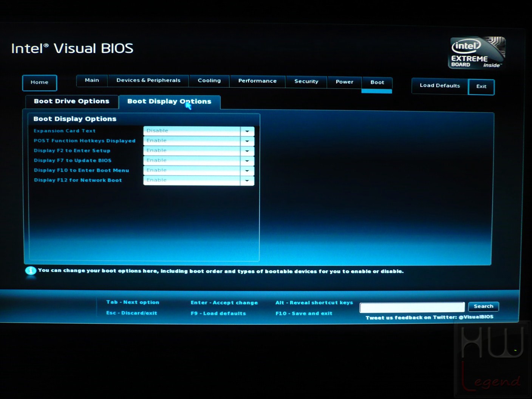
Task: Click Display F7 to Update BIOS label
Action: click(x=73, y=160)
